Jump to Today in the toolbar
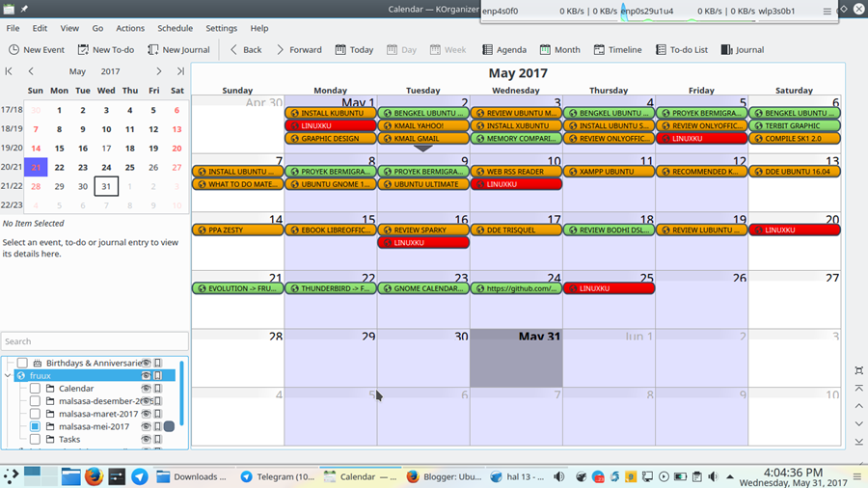Viewport: 868px width, 488px height. point(354,50)
